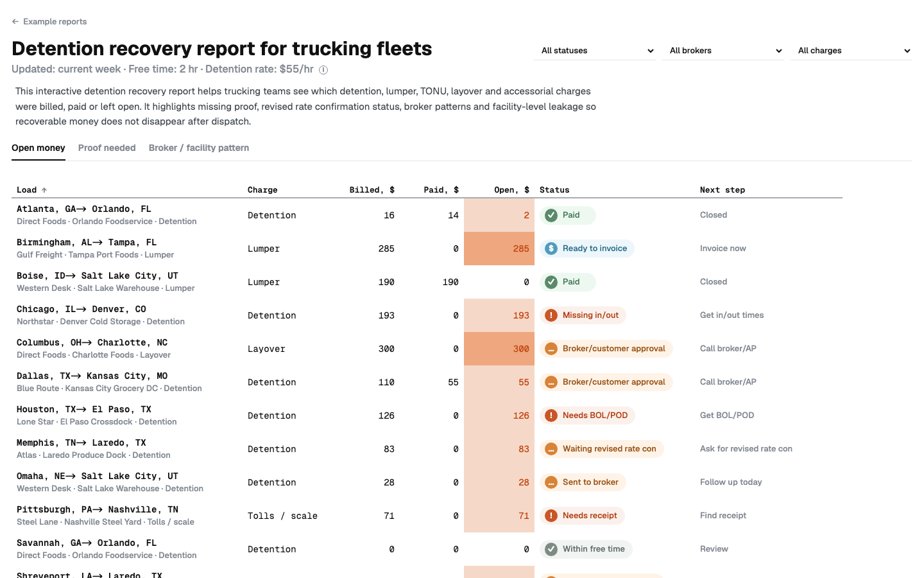Select the Savannah, GA → Orlando, FL load
Screen dimensions: 924x578
coord(87,543)
